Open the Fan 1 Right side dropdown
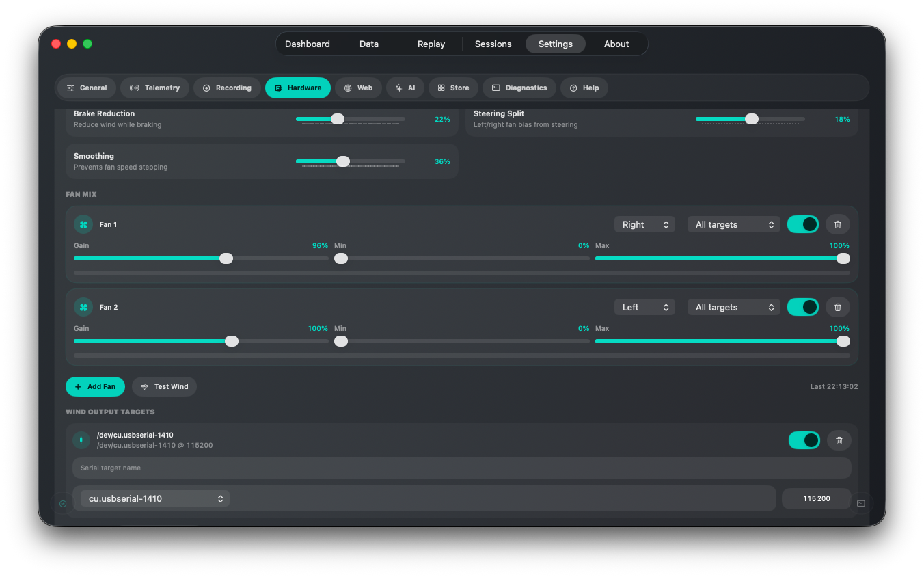 pyautogui.click(x=644, y=224)
